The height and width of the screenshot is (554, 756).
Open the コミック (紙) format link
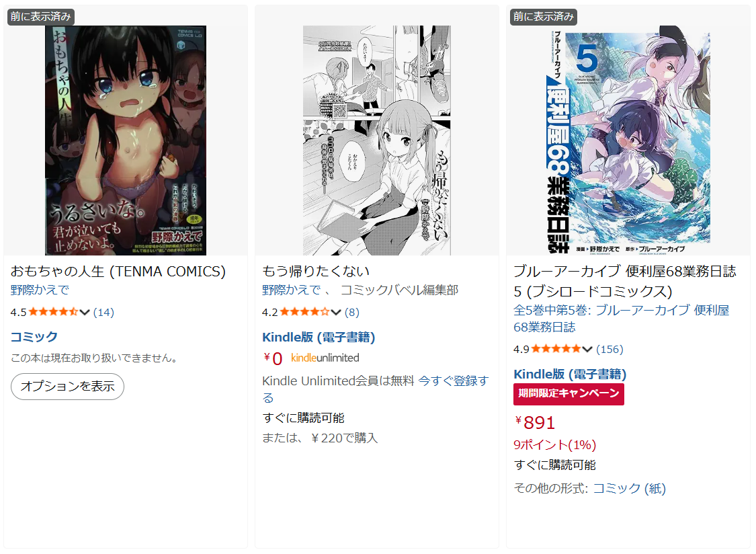(629, 488)
